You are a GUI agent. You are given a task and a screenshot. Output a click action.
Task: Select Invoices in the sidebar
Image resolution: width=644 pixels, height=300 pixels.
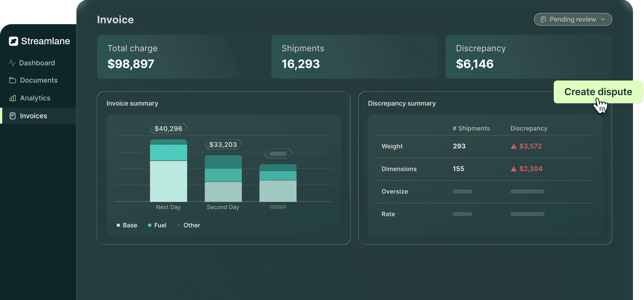33,115
